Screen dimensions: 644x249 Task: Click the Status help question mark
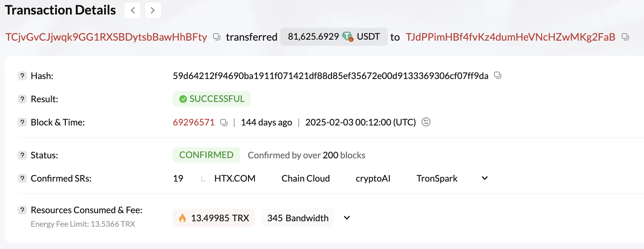pyautogui.click(x=22, y=155)
